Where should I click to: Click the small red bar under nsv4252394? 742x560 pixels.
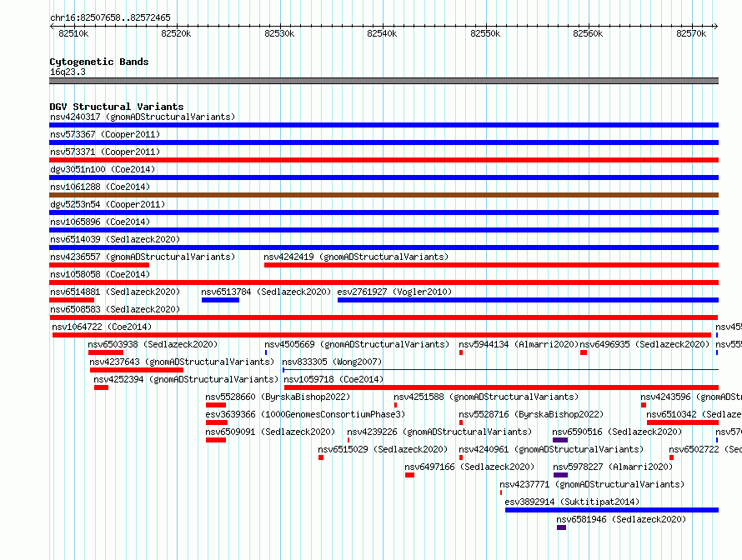pos(101,387)
